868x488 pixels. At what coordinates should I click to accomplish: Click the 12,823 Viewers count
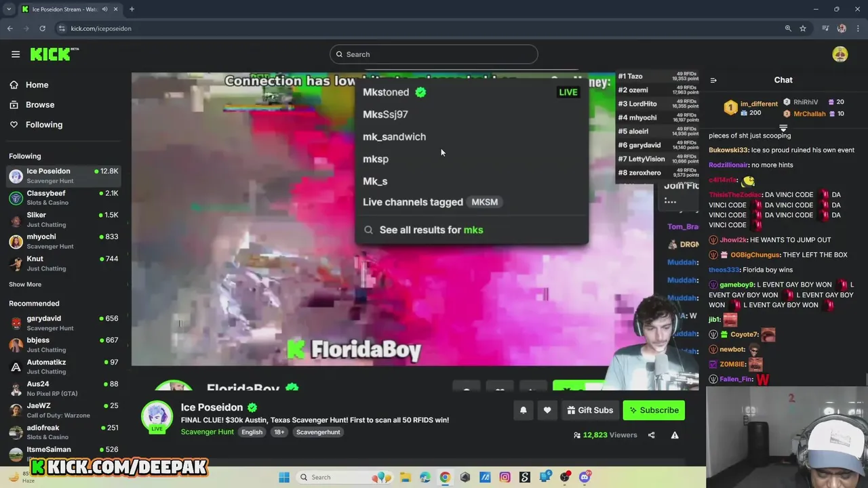click(x=605, y=435)
